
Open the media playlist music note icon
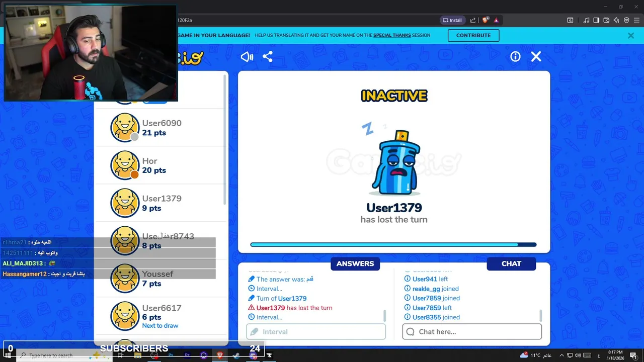(x=586, y=20)
